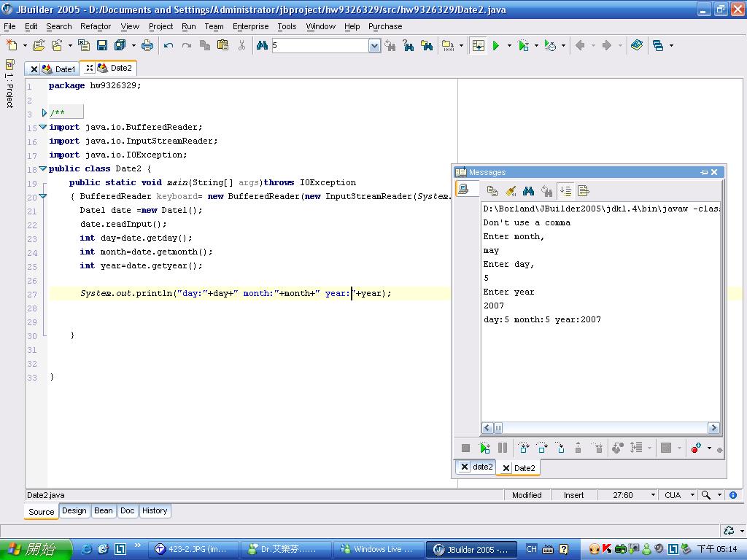Click the Copy toolbar icon
747x560 pixels.
pos(205,45)
